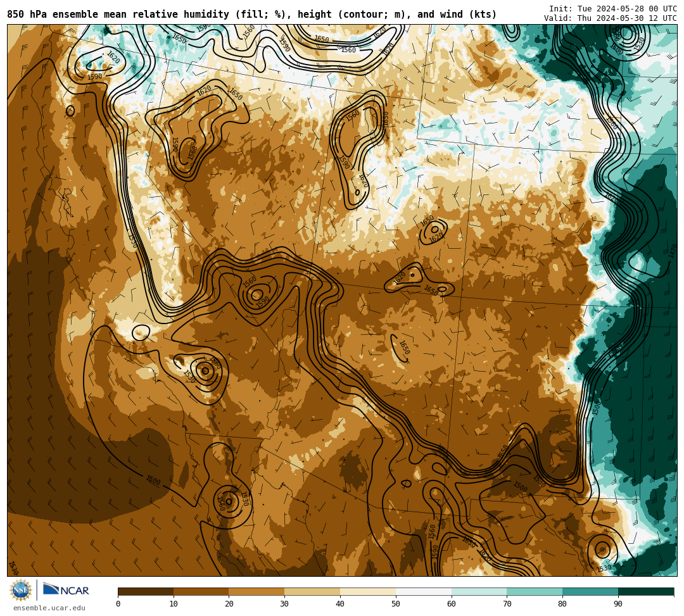The height and width of the screenshot is (616, 684).
Task: Click the 'Valid: Thu 2024-05-30 12 UTC' text
Action: (611, 18)
